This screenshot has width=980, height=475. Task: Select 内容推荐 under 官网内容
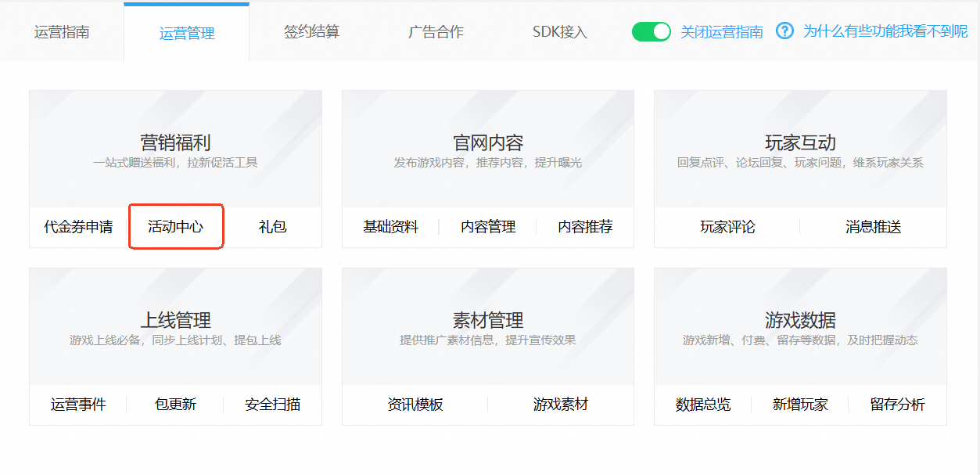click(x=585, y=227)
